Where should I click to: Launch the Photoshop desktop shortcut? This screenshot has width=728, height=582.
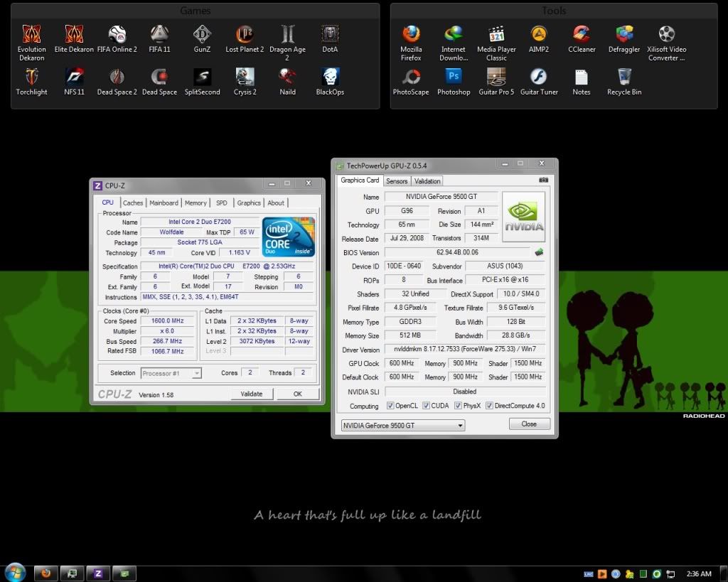tap(454, 82)
